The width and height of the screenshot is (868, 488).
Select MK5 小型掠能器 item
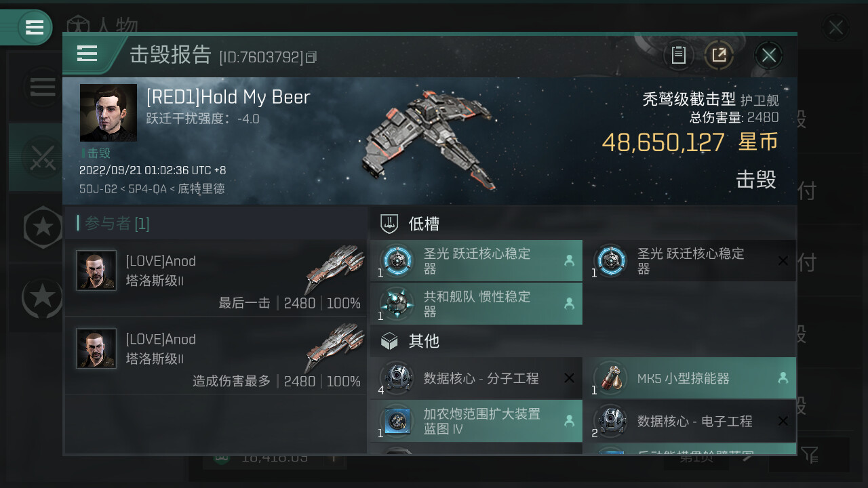click(690, 378)
